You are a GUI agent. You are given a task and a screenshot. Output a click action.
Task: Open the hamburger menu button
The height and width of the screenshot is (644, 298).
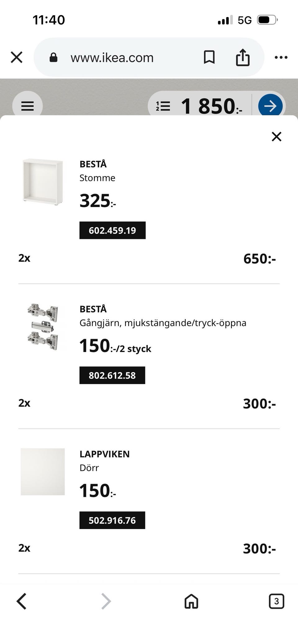click(27, 106)
